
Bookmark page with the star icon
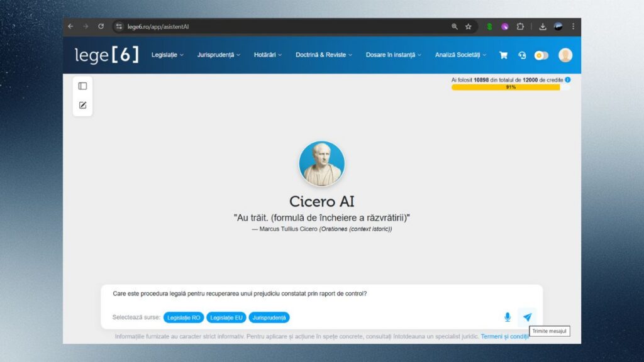(x=469, y=26)
